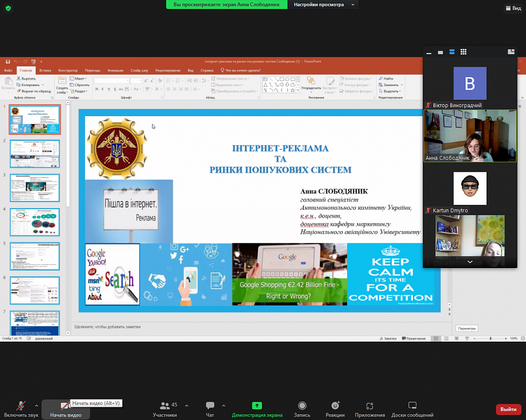
Task: Click the red Выйти leave button
Action: pos(508,409)
